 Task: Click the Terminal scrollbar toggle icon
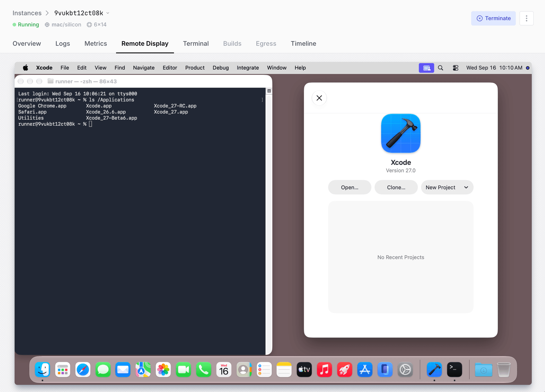point(269,91)
